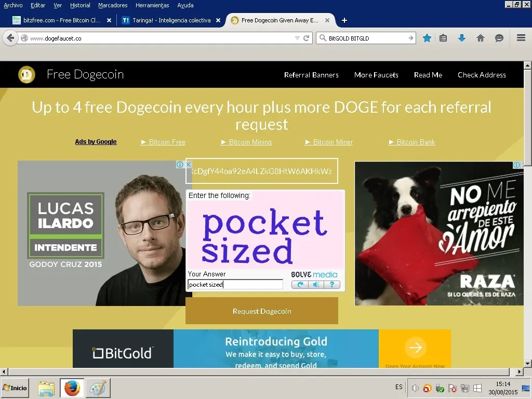Open the Marcadores menu
The image size is (532, 399).
[113, 5]
